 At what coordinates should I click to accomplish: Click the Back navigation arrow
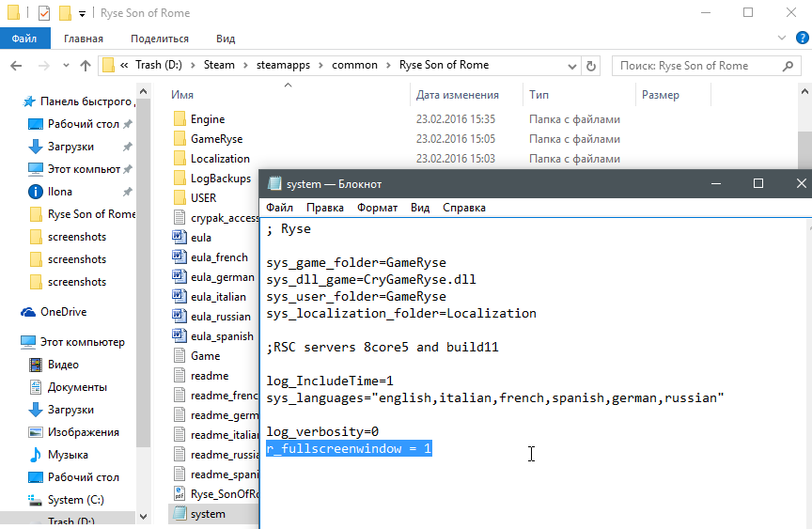16,66
